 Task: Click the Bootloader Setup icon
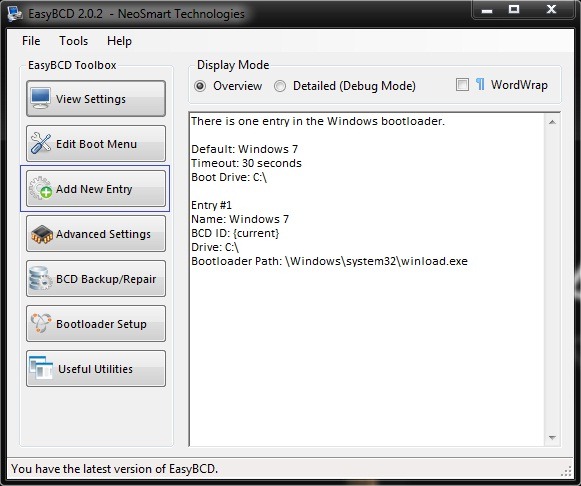[x=41, y=323]
